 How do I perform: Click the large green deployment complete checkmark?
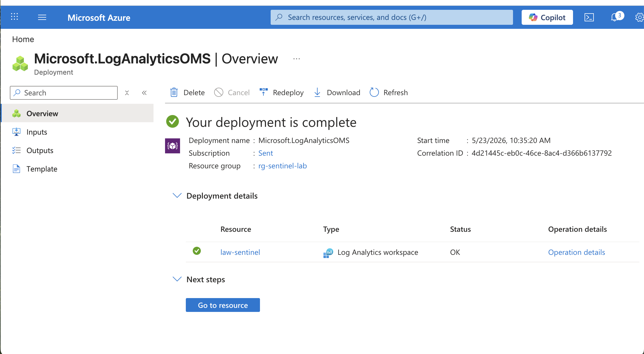click(173, 121)
